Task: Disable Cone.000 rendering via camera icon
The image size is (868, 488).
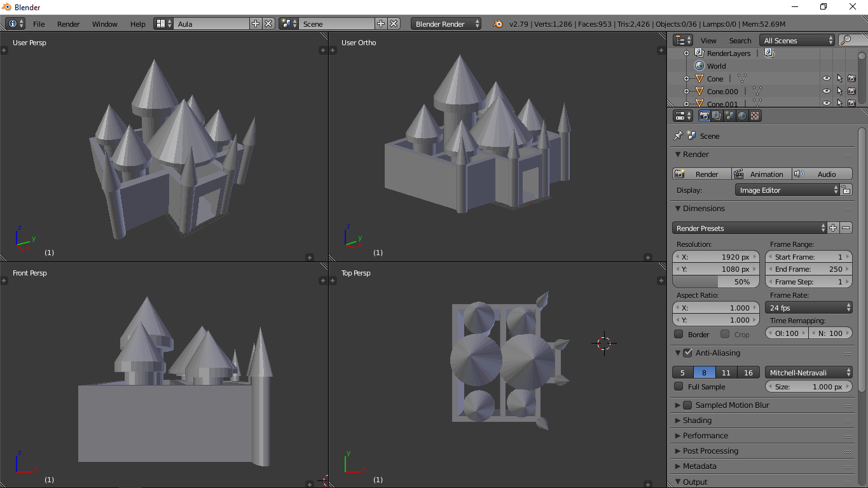Action: point(851,92)
